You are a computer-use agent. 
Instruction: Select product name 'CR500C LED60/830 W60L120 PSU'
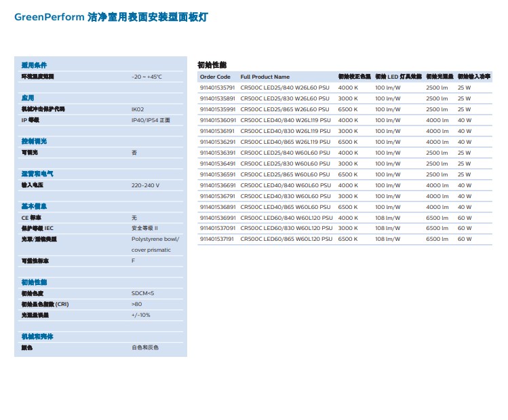[286, 228]
